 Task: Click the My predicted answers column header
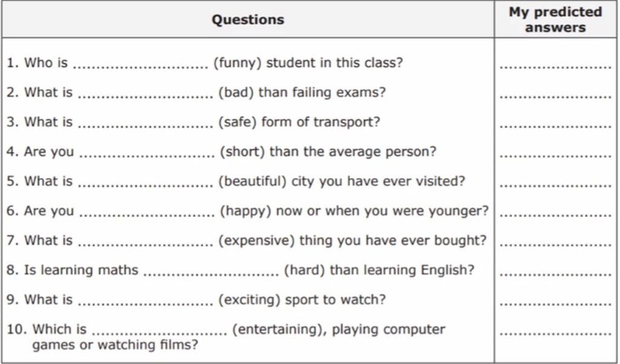(x=555, y=19)
